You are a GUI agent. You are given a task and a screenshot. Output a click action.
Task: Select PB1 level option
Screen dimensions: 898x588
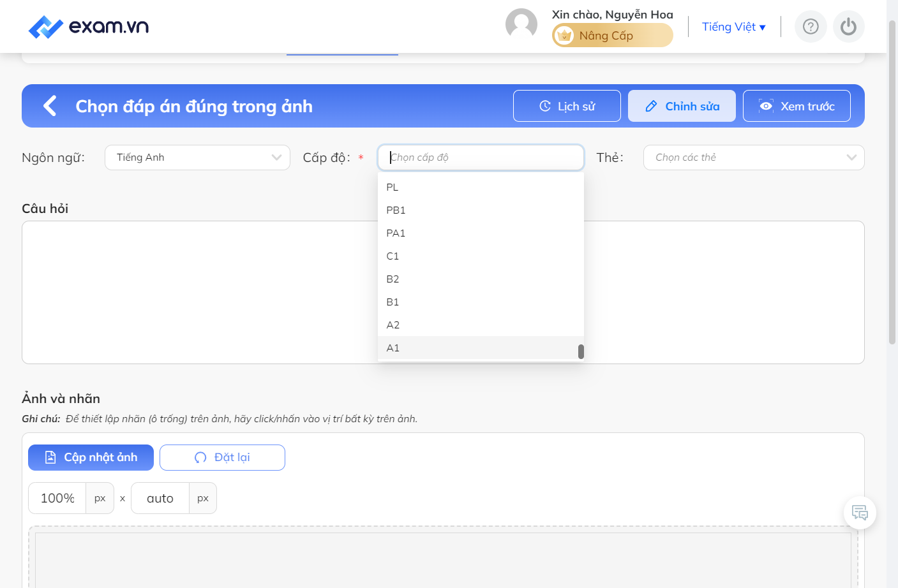tap(481, 210)
